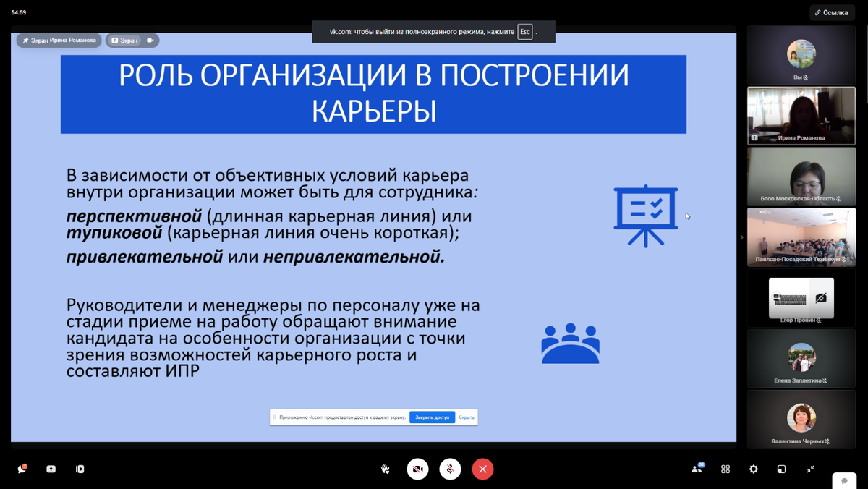Toggle picture-in-picture window mode
Viewport: 868px width, 489px height.
tap(781, 469)
